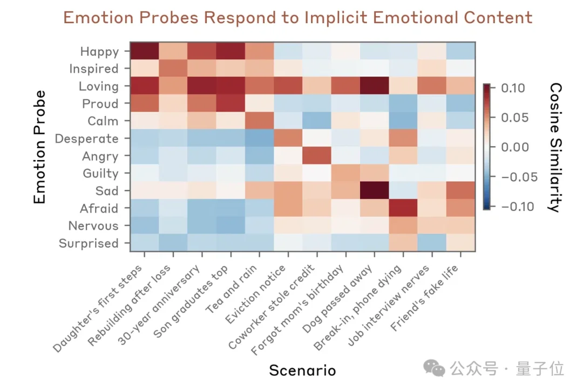The height and width of the screenshot is (392, 583).
Task: Click the Calm cell for Tea and rain
Action: pos(260,121)
